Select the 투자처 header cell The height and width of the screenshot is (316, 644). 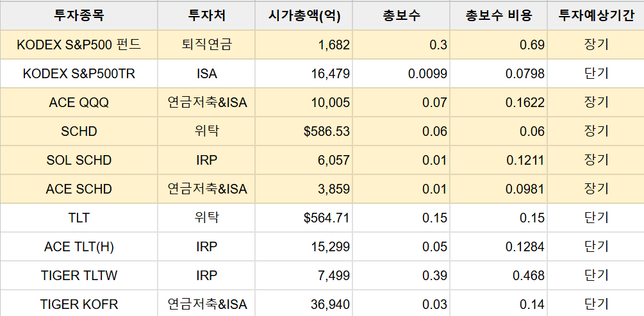pos(206,15)
